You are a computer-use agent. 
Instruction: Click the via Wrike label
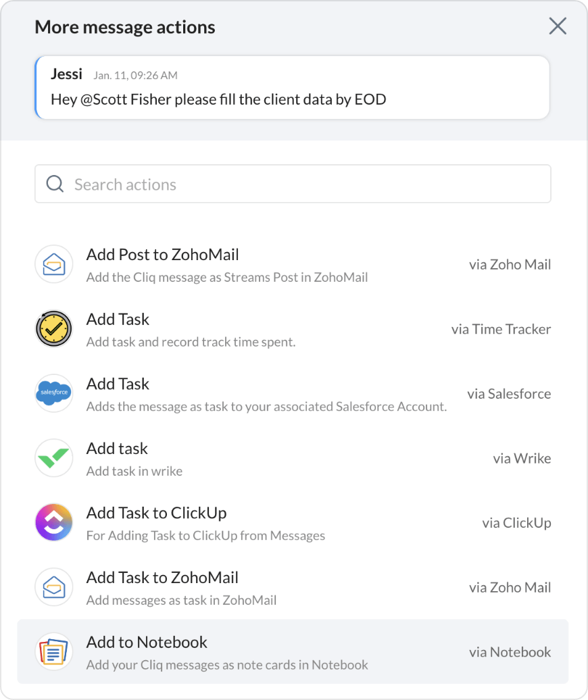[x=522, y=458]
